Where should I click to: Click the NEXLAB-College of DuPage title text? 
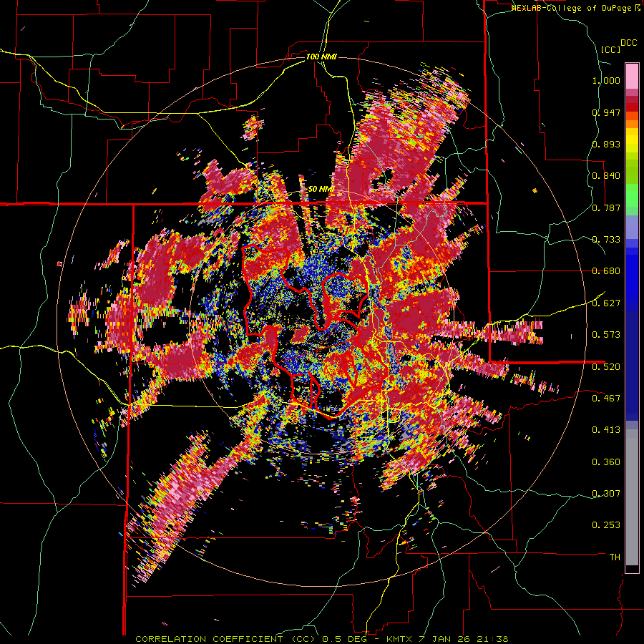click(576, 8)
